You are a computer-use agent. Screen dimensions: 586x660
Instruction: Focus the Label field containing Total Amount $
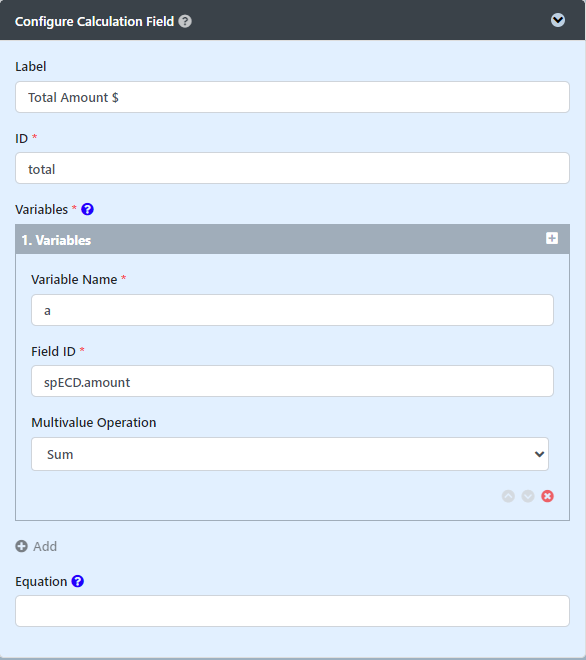292,97
